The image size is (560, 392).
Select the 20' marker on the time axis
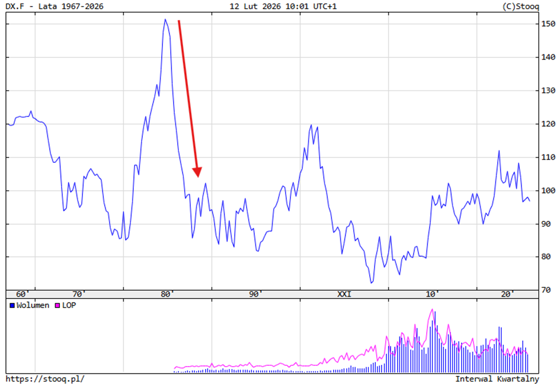507,294
